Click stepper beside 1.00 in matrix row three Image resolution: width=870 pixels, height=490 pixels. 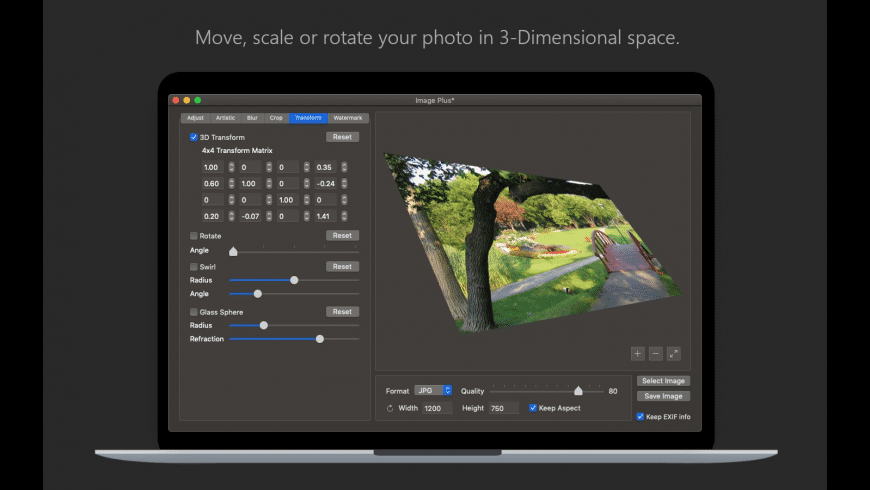pyautogui.click(x=306, y=200)
